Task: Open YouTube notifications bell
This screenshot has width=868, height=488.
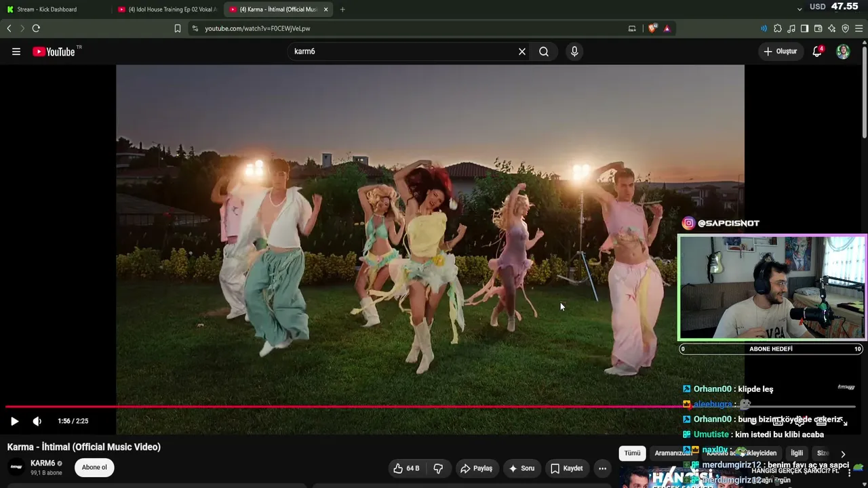Action: pyautogui.click(x=817, y=52)
